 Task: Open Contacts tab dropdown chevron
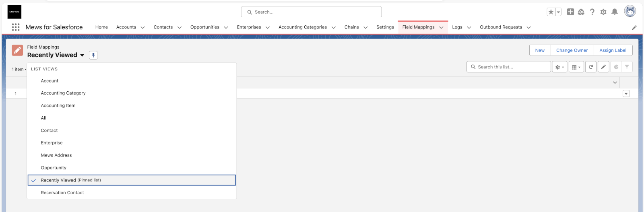180,27
